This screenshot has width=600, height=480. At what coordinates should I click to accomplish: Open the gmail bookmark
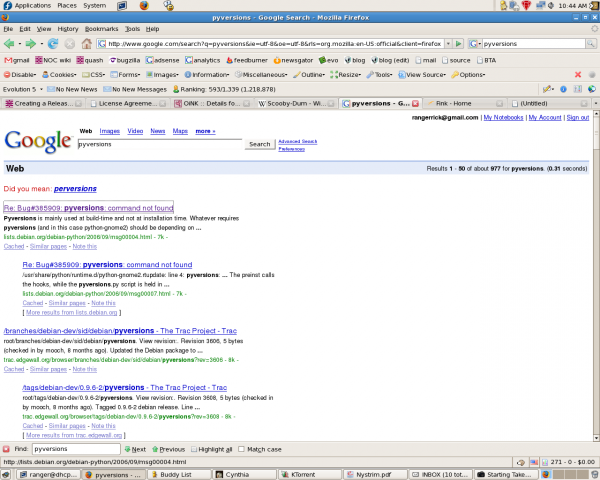(17, 60)
